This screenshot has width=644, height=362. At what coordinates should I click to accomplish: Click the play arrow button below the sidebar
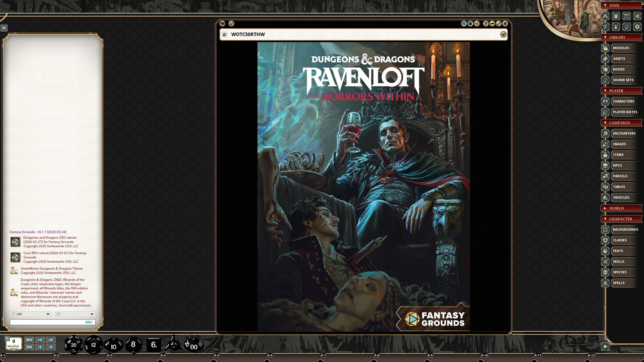[x=605, y=347]
